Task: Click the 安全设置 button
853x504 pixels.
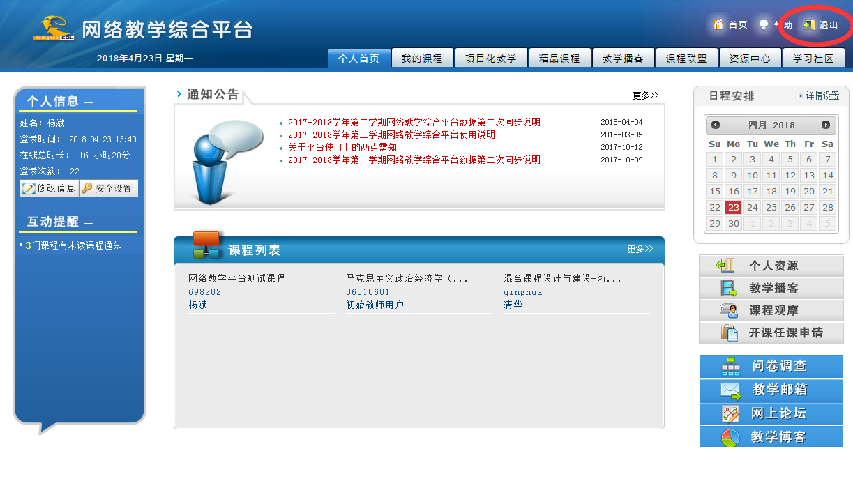Action: (108, 188)
